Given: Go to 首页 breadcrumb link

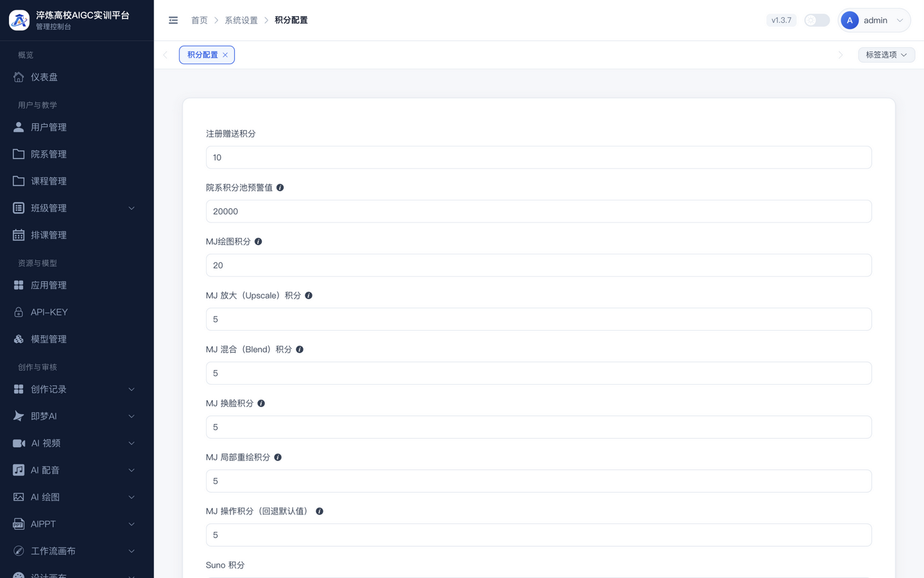Looking at the screenshot, I should (x=200, y=21).
